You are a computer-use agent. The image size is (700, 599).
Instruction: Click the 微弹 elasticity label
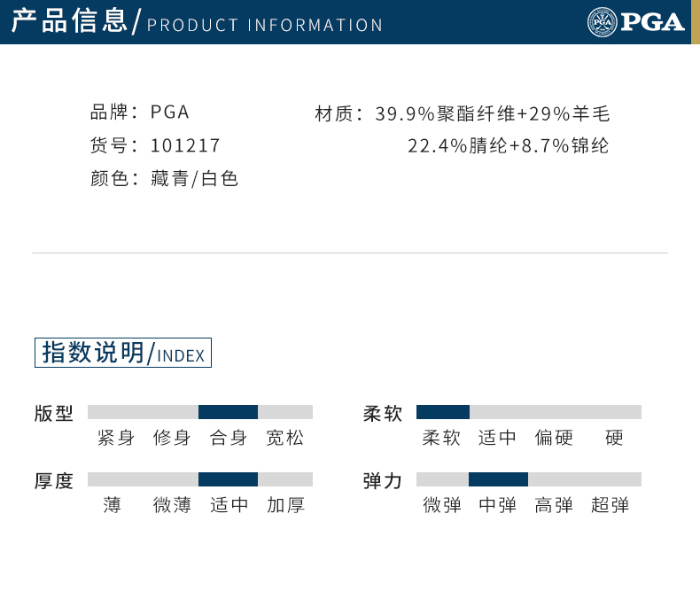(442, 505)
